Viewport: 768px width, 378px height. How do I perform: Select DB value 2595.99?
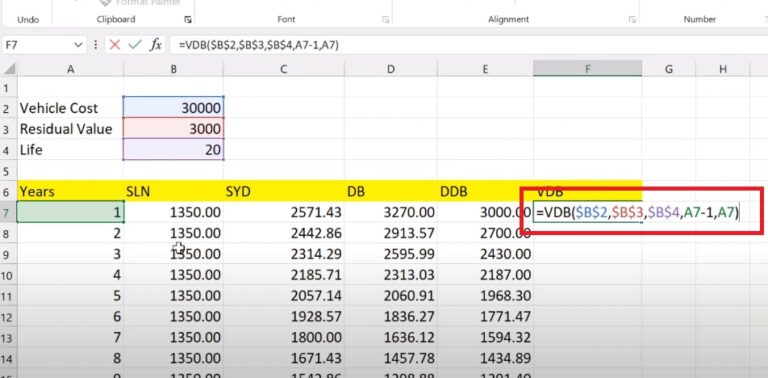[x=390, y=254]
